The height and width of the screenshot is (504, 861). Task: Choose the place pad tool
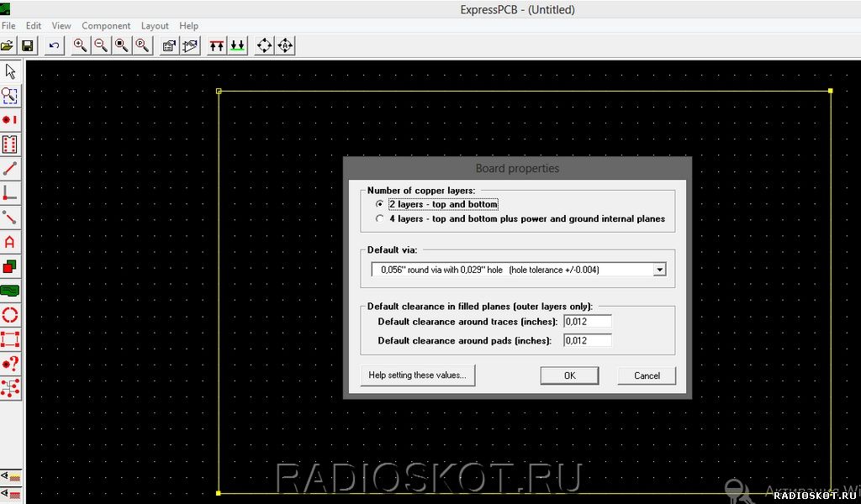click(x=10, y=119)
